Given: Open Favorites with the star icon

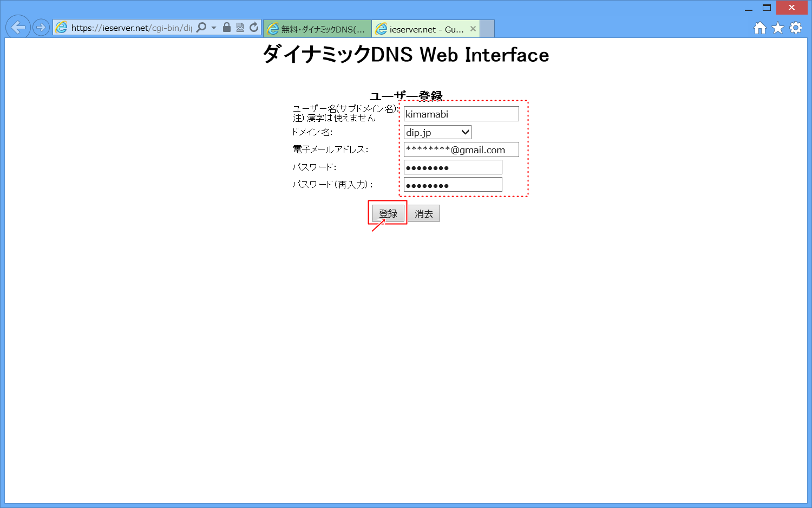Looking at the screenshot, I should click(x=777, y=28).
